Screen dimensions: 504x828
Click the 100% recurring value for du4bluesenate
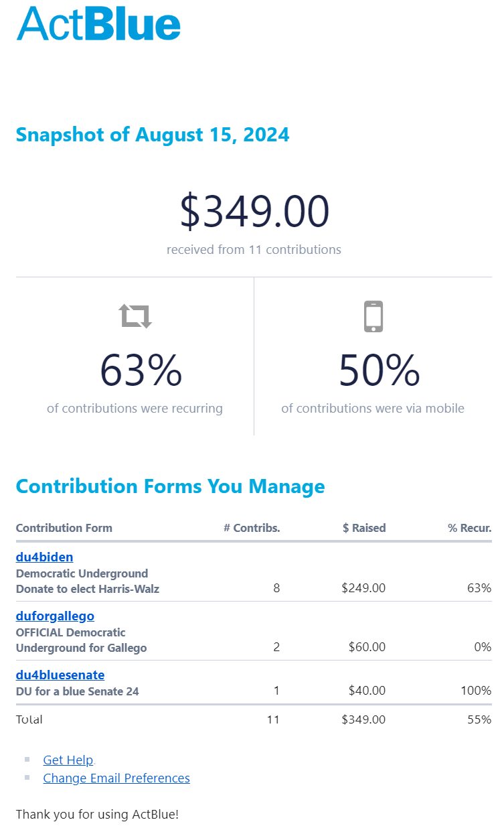pos(476,691)
